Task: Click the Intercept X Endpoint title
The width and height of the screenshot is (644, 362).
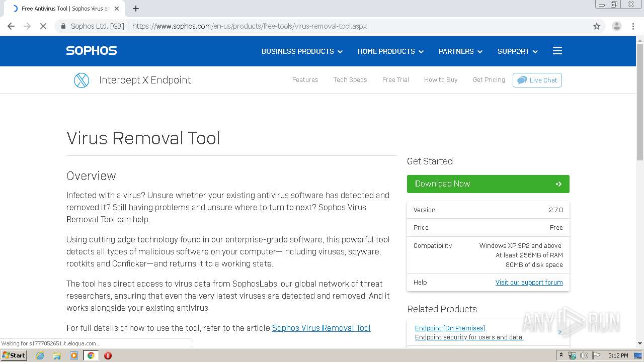Action: point(145,80)
